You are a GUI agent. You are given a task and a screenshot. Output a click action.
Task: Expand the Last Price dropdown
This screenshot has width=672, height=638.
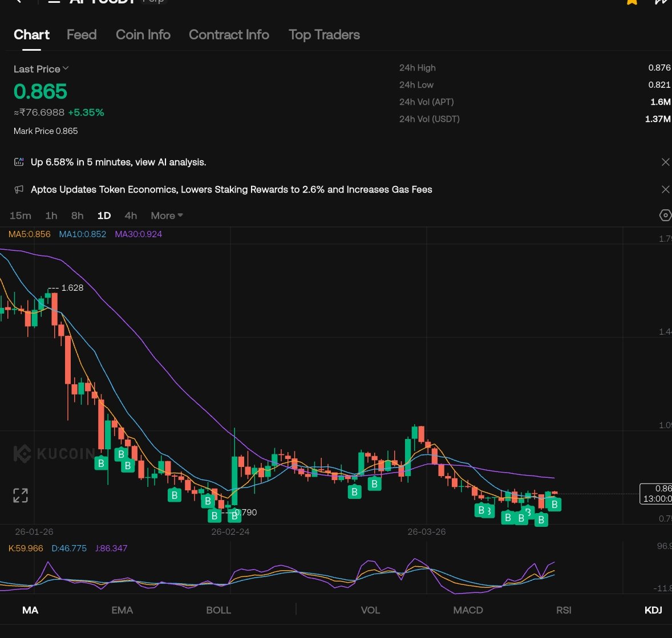pyautogui.click(x=41, y=69)
